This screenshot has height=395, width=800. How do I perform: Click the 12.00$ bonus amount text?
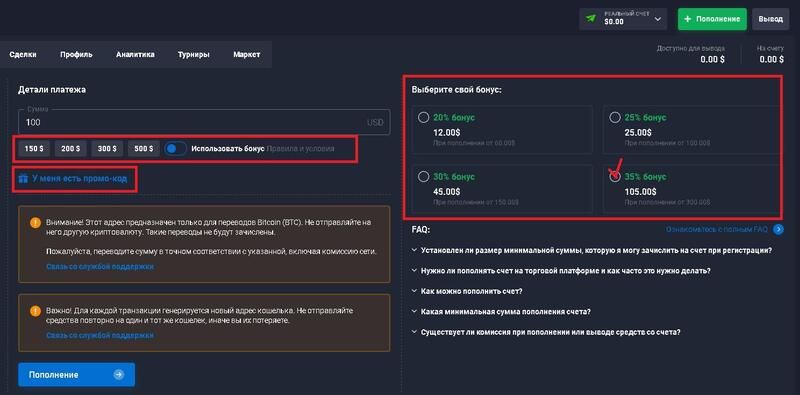tap(446, 132)
